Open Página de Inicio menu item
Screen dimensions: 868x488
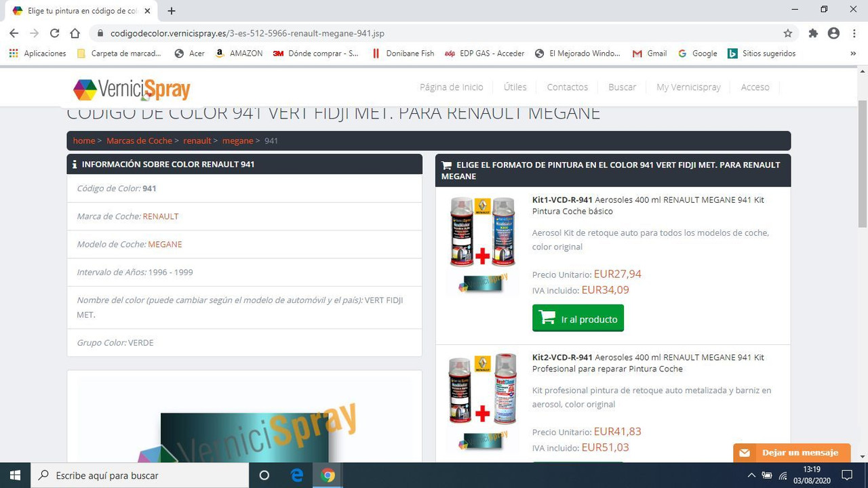pos(452,87)
